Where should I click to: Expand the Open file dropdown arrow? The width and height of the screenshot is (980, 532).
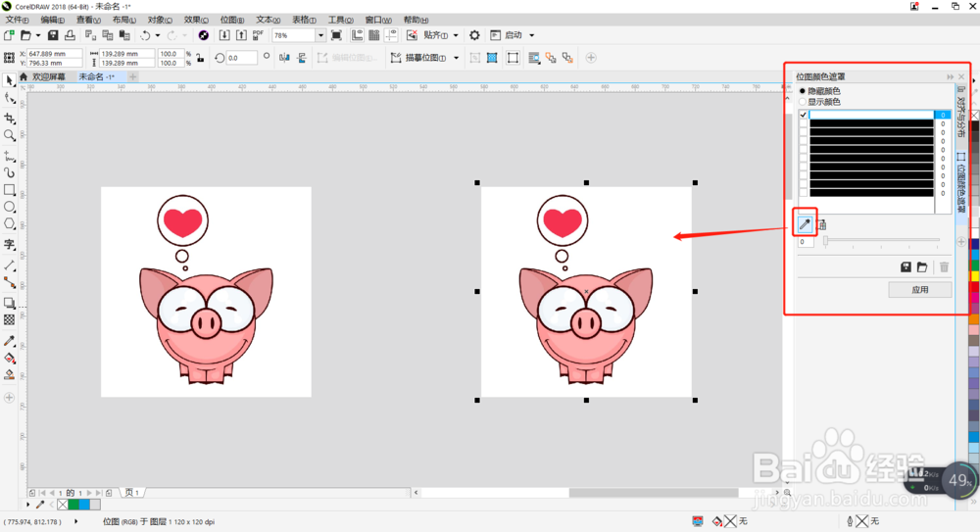[38, 35]
